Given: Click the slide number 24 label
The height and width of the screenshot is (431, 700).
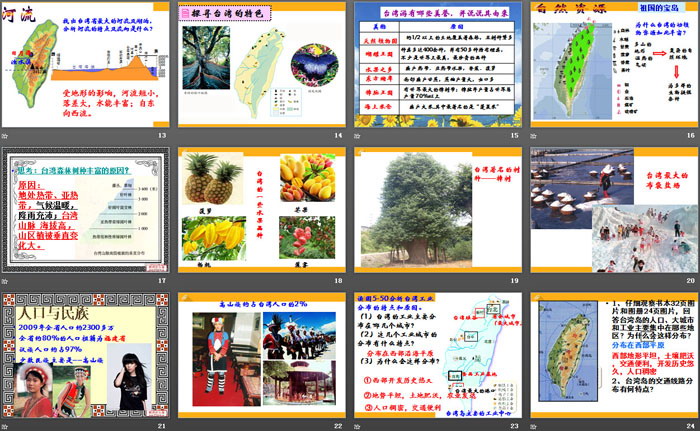Looking at the screenshot, I should [x=689, y=426].
